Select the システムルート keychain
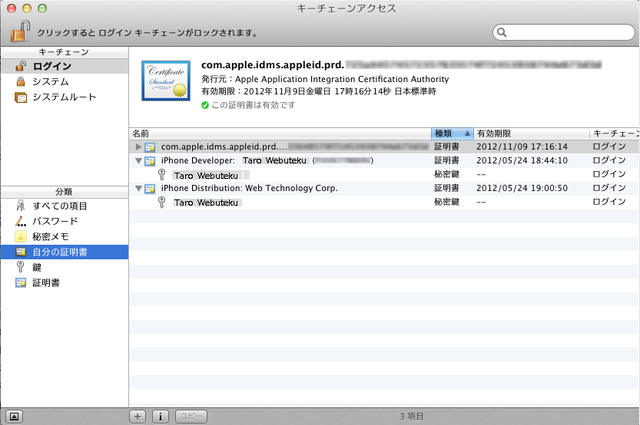The width and height of the screenshot is (640, 425). [x=64, y=97]
